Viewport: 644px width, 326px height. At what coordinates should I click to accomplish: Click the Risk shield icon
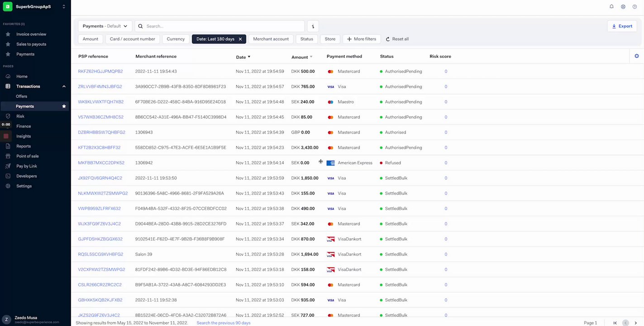[x=8, y=116]
